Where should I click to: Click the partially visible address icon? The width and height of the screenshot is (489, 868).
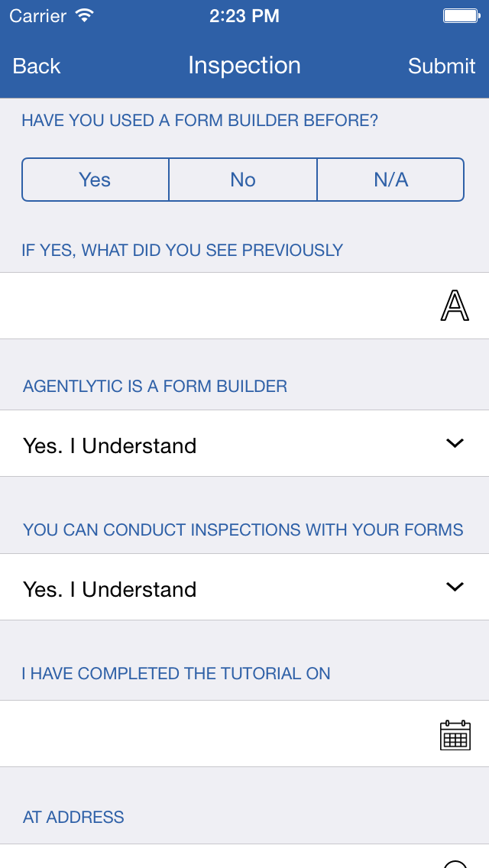455,863
